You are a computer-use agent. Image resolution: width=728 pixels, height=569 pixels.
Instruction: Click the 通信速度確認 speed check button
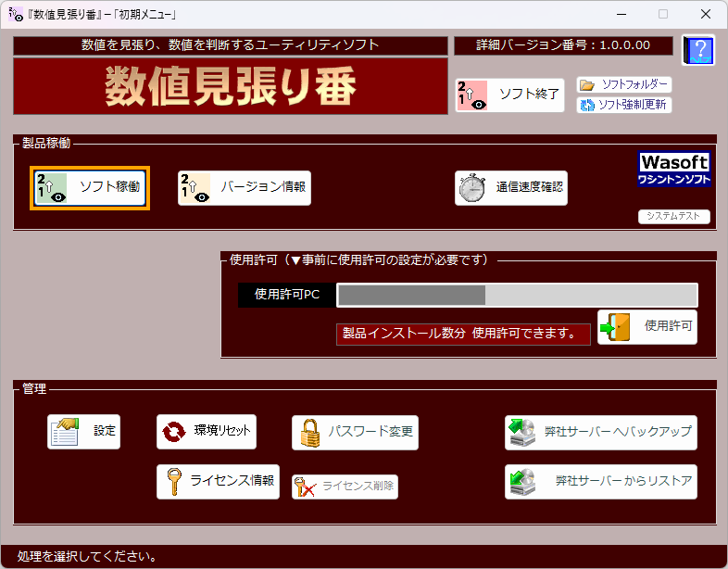[510, 188]
